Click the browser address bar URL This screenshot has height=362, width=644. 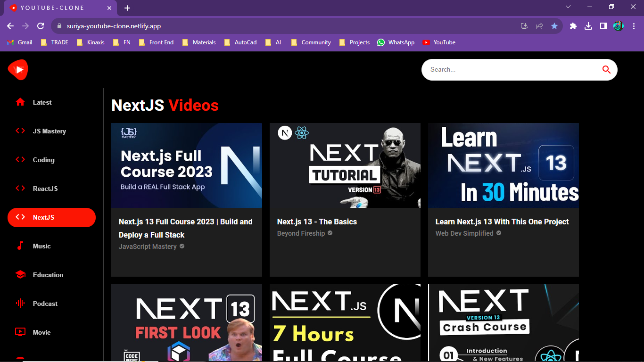[x=114, y=26]
